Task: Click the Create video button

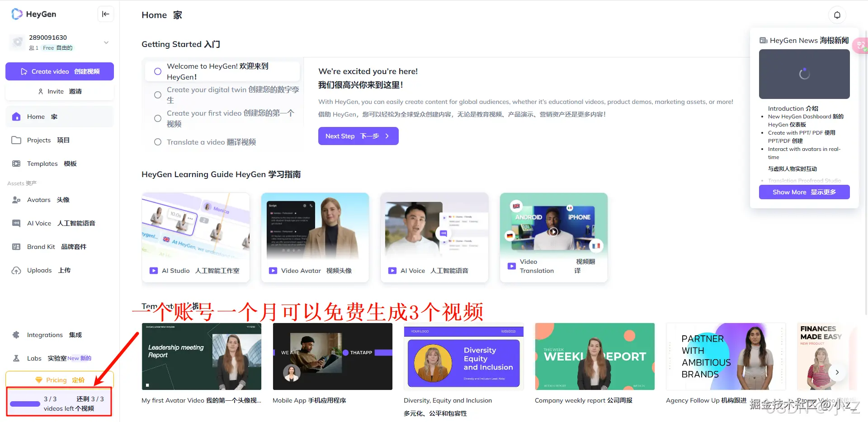Action: tap(59, 71)
